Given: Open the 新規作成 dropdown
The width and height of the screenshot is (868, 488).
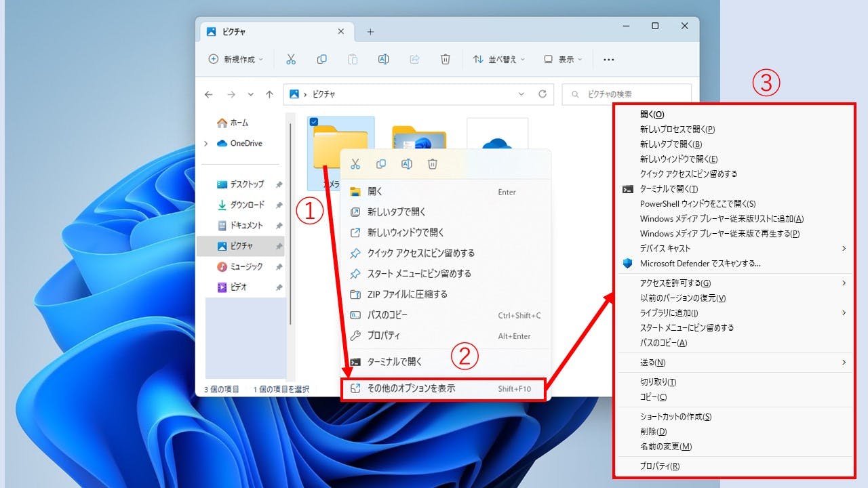Looking at the screenshot, I should click(235, 60).
